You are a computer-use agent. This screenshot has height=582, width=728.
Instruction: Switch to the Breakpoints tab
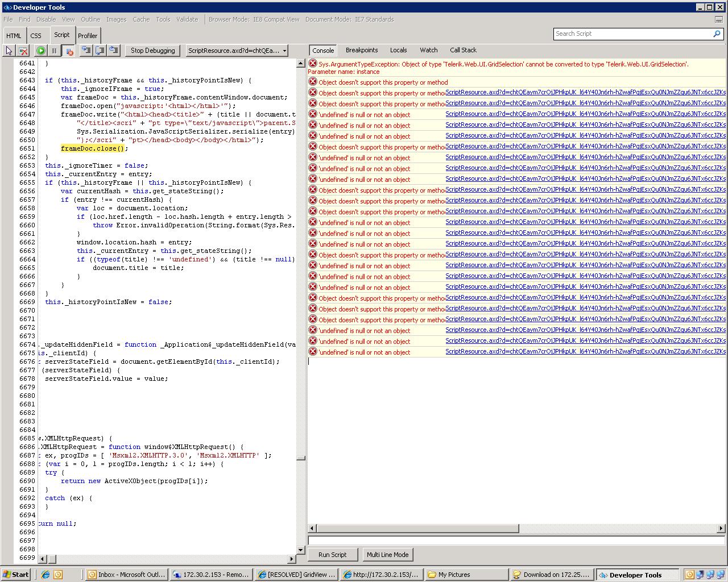point(362,50)
